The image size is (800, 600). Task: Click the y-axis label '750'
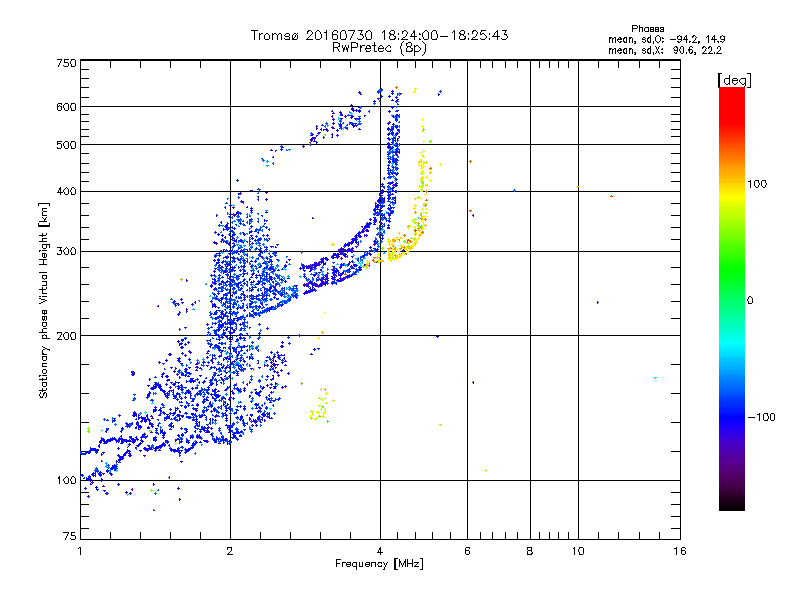tap(66, 63)
